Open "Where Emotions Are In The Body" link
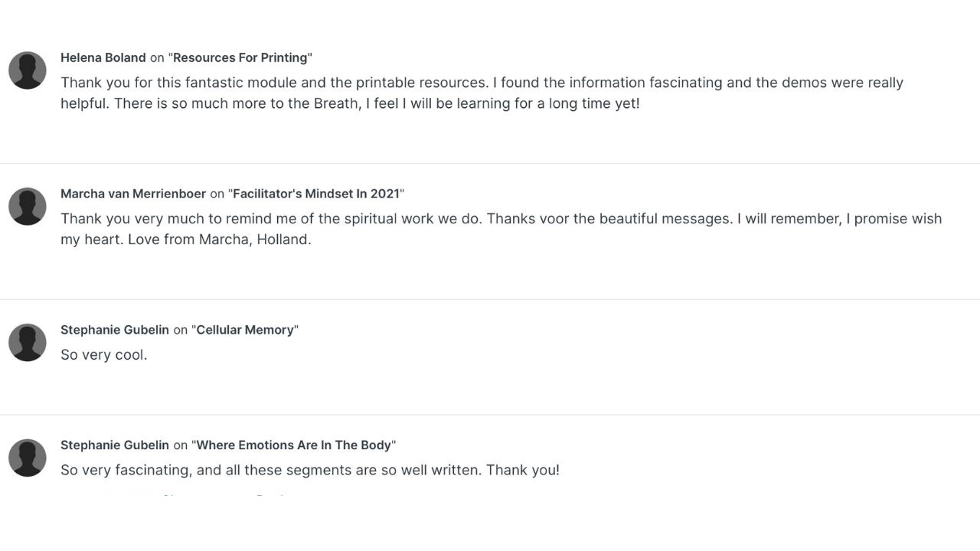The width and height of the screenshot is (980, 551). pos(294,445)
